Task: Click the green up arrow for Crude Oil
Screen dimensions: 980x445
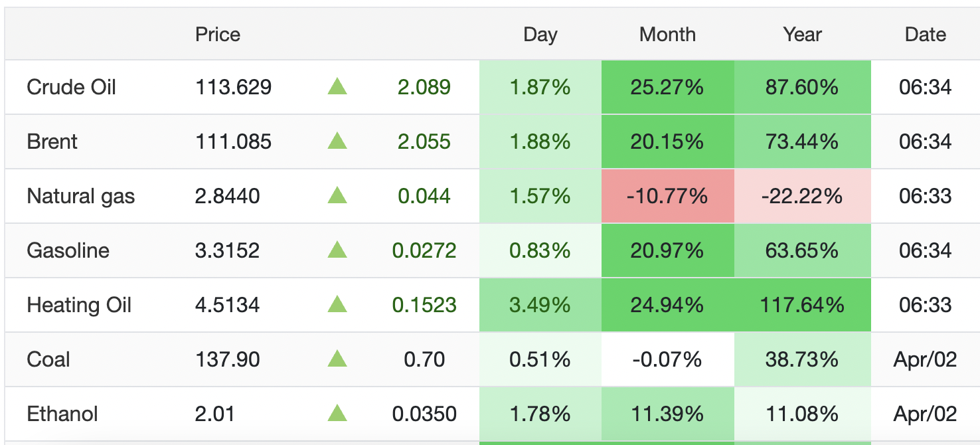Action: (337, 86)
